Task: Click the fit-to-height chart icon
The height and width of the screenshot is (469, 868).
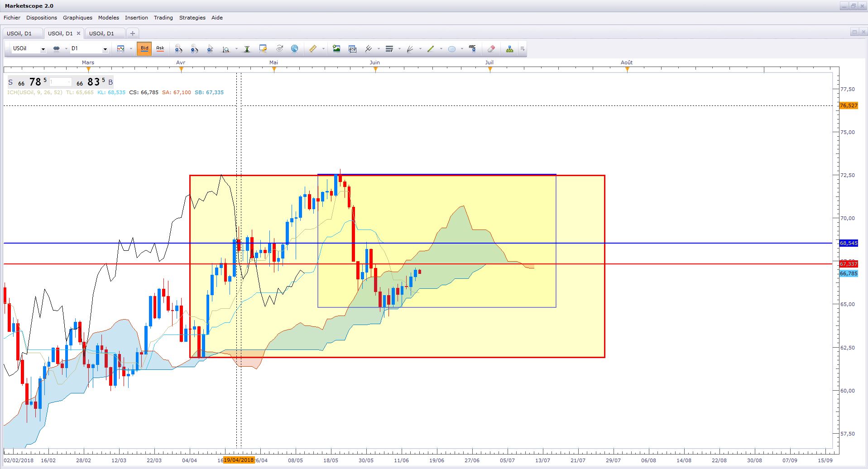Action: pyautogui.click(x=247, y=49)
